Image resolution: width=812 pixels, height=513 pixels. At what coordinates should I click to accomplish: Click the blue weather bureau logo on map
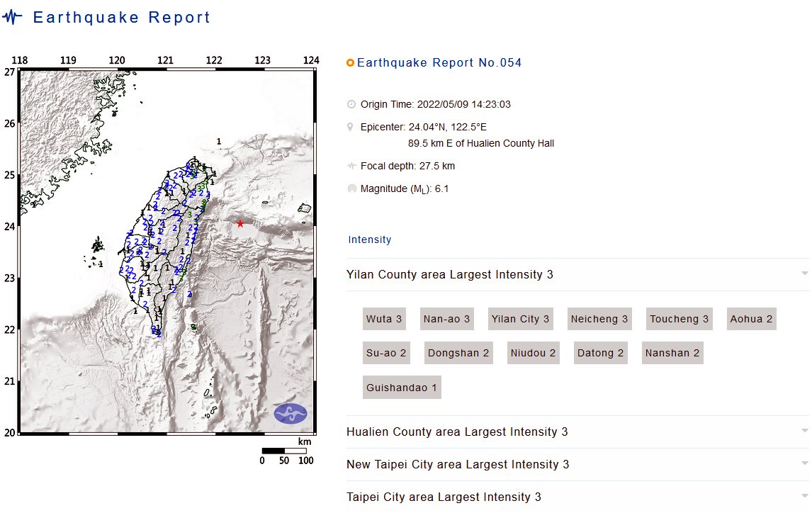(x=291, y=413)
